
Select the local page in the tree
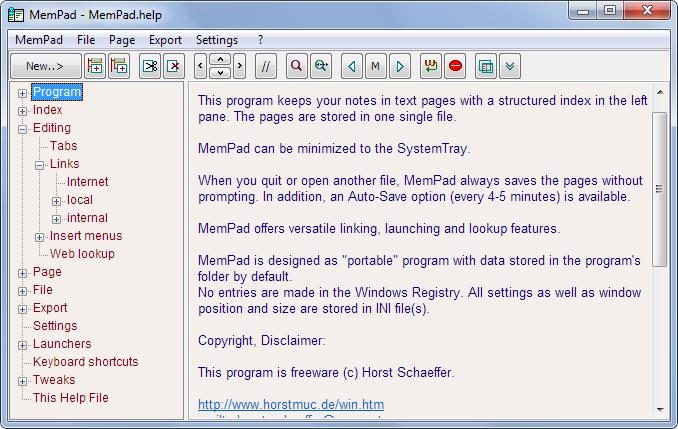tap(80, 200)
